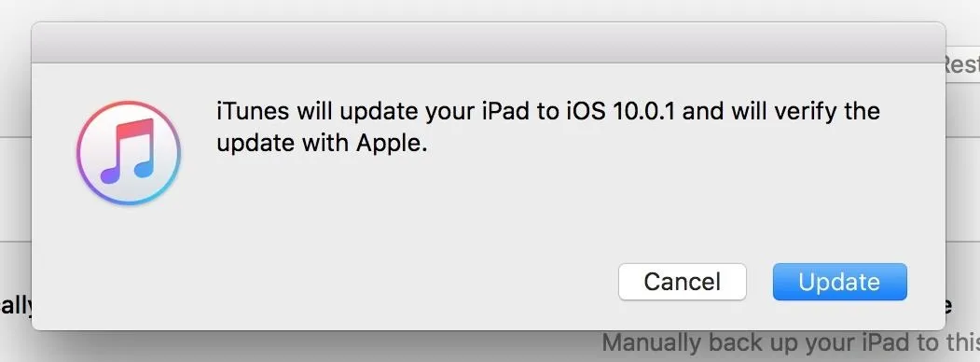Viewport: 980px width, 362px height.
Task: Click the dialog's gray title bar
Action: pyautogui.click(x=488, y=43)
